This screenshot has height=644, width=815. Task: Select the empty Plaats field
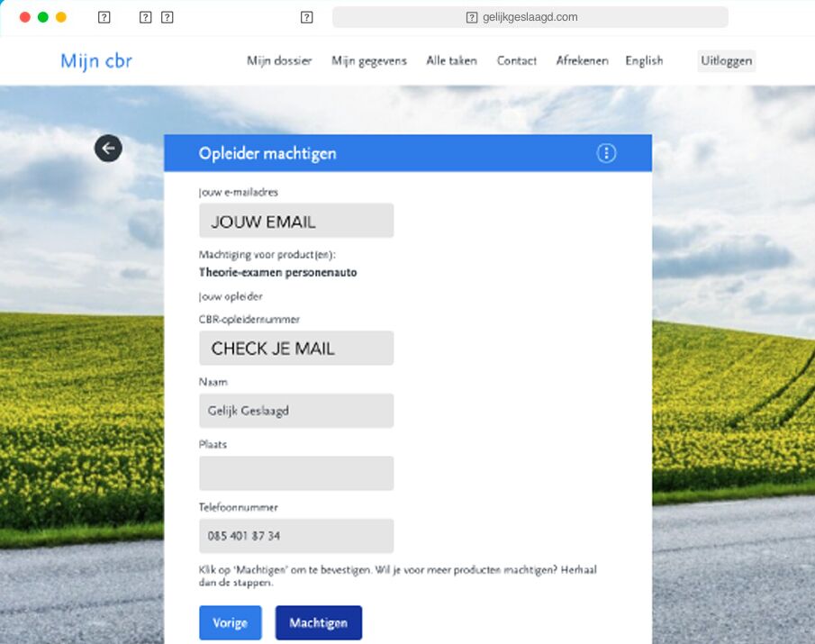(296, 473)
